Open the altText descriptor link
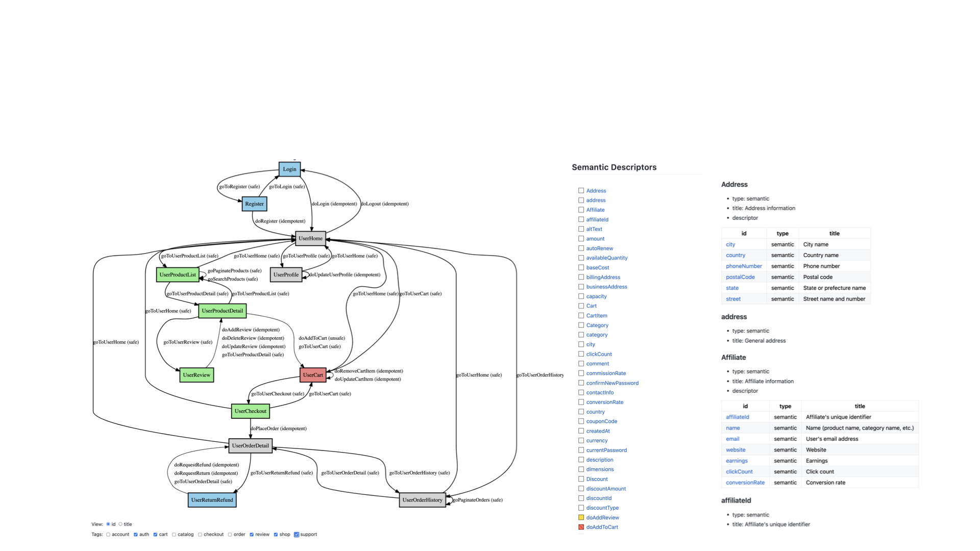Image resolution: width=980 pixels, height=551 pixels. [x=594, y=229]
